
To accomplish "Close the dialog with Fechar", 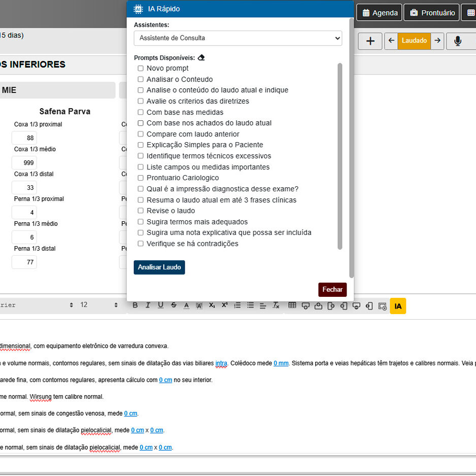I will pyautogui.click(x=332, y=290).
